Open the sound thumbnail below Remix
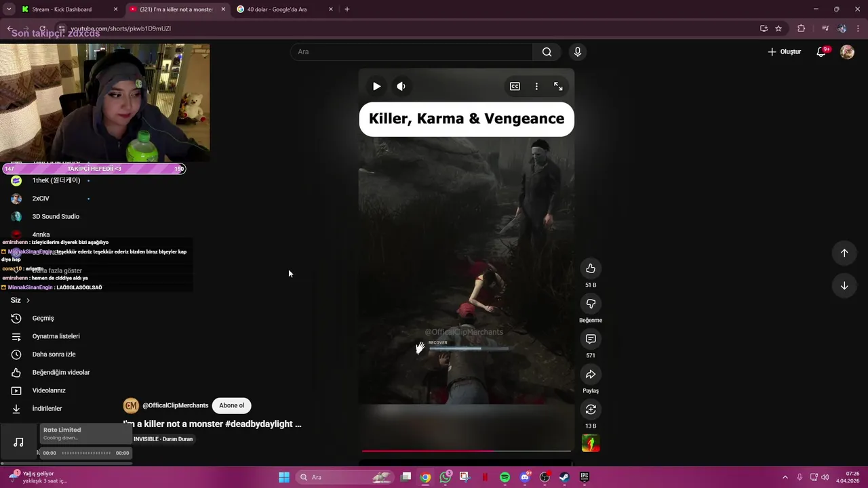This screenshot has width=868, height=488. [591, 443]
